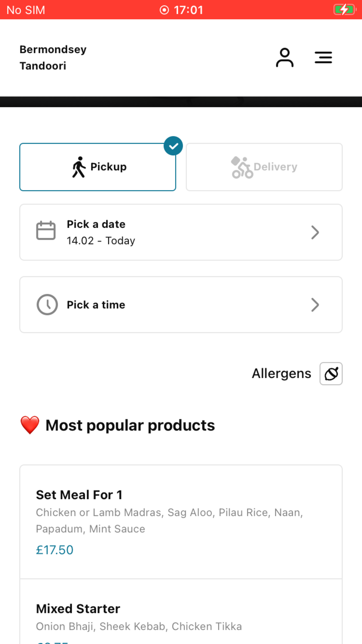This screenshot has width=362, height=644.
Task: Open the Set Meal For 1 product
Action: coord(181,522)
